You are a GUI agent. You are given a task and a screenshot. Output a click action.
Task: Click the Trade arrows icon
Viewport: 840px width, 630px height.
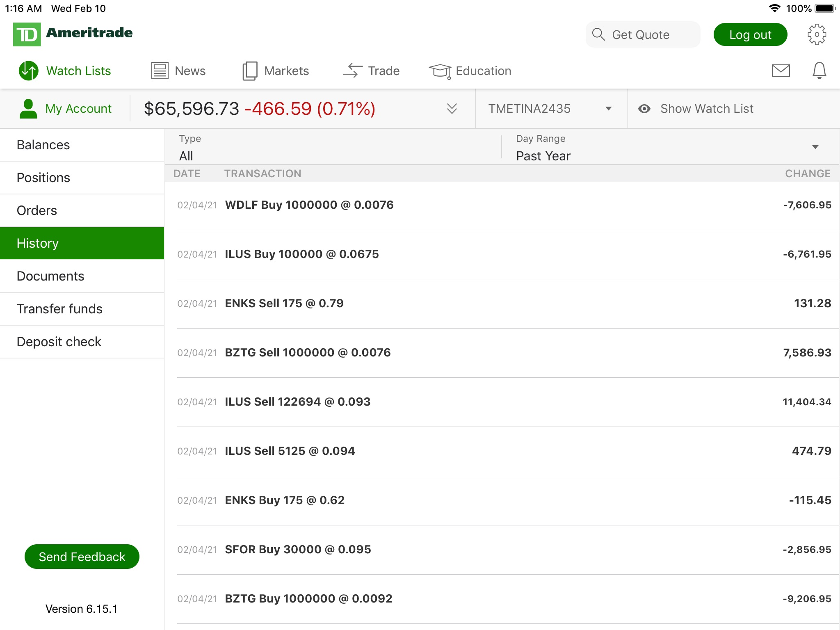click(x=352, y=71)
